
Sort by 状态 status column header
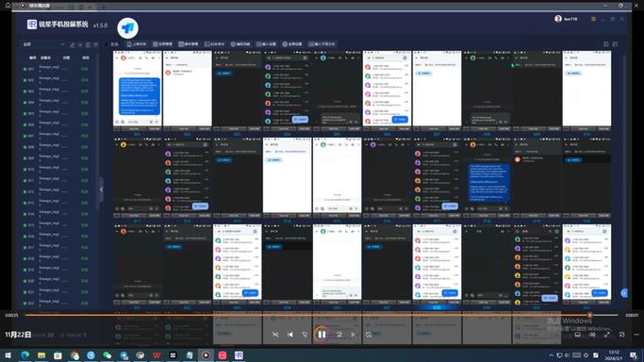[86, 58]
